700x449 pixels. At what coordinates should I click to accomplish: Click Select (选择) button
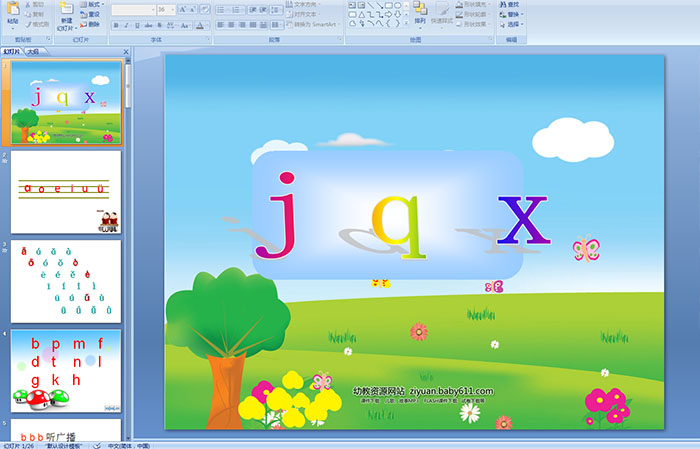511,24
